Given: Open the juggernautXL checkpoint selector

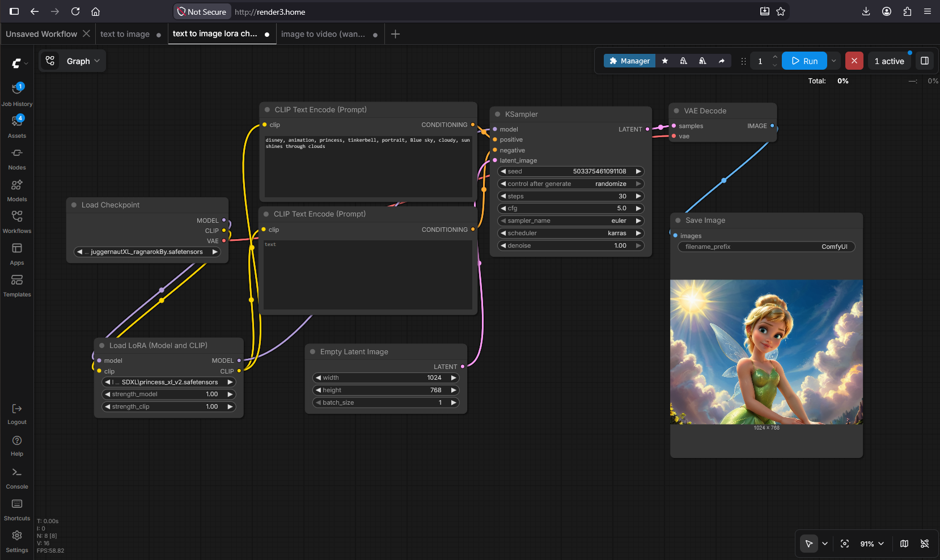Looking at the screenshot, I should (147, 252).
